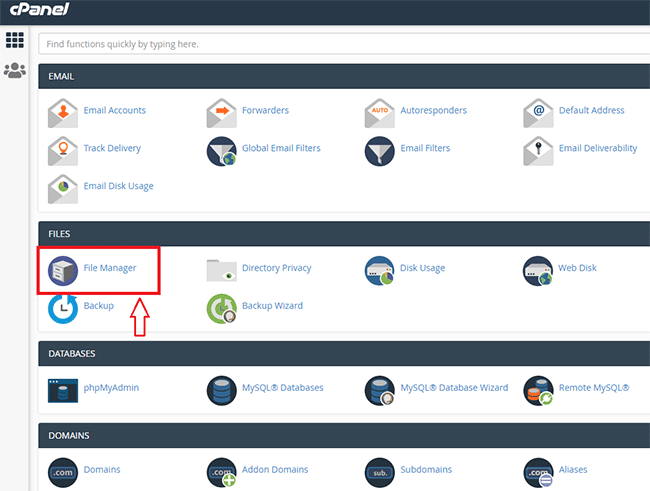Open the Domains .com icon

pos(63,473)
